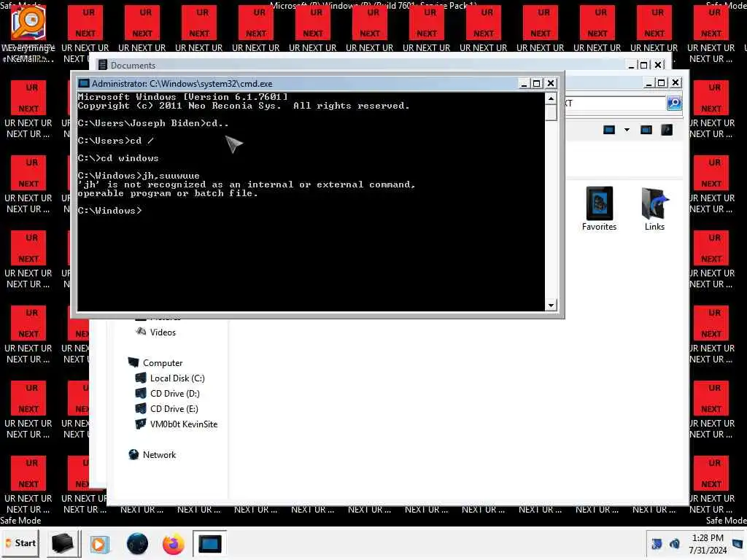Screen dimensions: 747x560
Task: Maximize the Documents window
Action: tap(643, 65)
